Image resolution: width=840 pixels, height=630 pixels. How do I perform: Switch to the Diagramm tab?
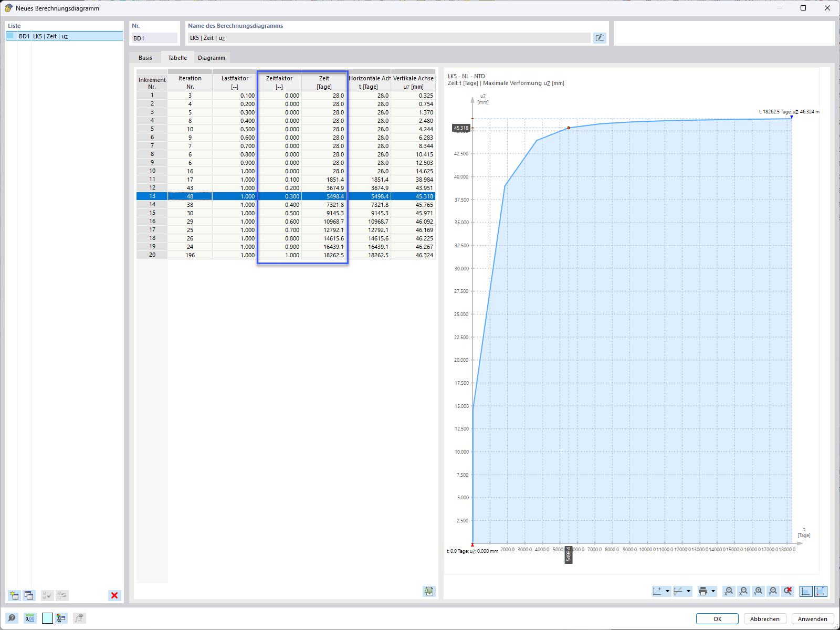[212, 58]
